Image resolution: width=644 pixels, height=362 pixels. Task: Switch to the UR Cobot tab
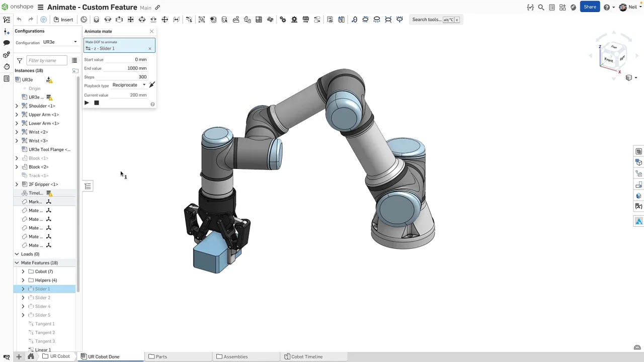(x=56, y=356)
